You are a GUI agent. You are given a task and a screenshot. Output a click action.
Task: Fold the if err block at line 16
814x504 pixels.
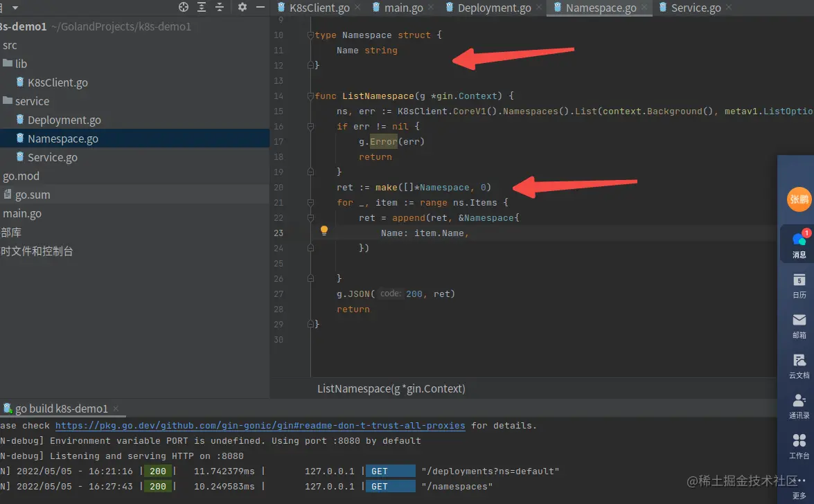click(310, 127)
